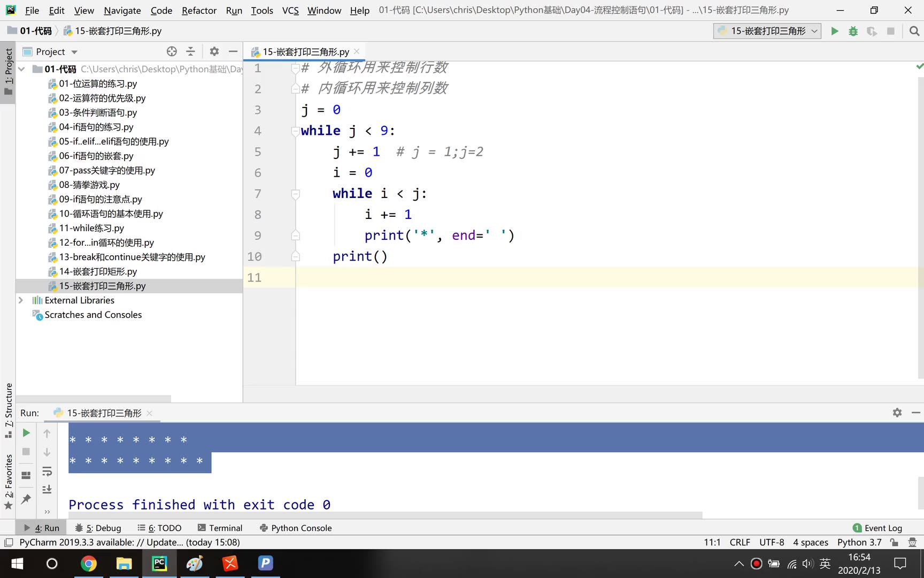This screenshot has height=578, width=924.
Task: Toggle the Favorites side panel
Action: point(8,482)
